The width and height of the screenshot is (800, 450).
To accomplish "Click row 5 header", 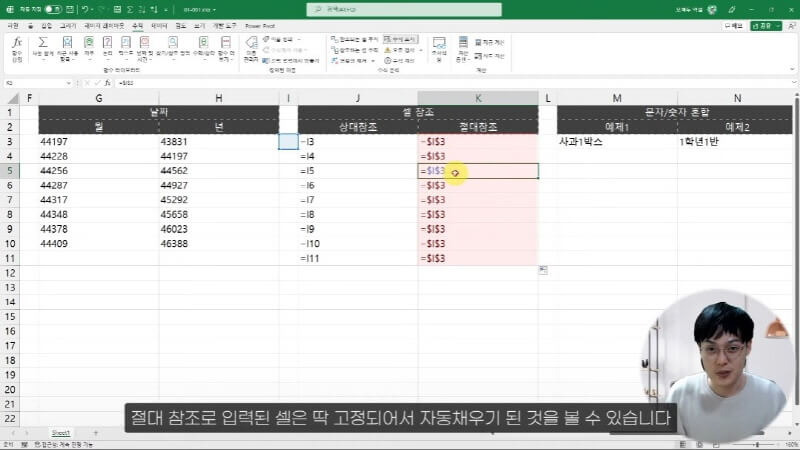I will pos(10,171).
